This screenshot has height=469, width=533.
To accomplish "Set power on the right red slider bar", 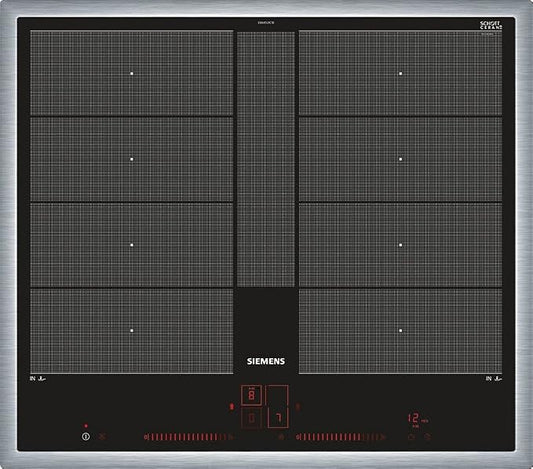I will [x=341, y=437].
